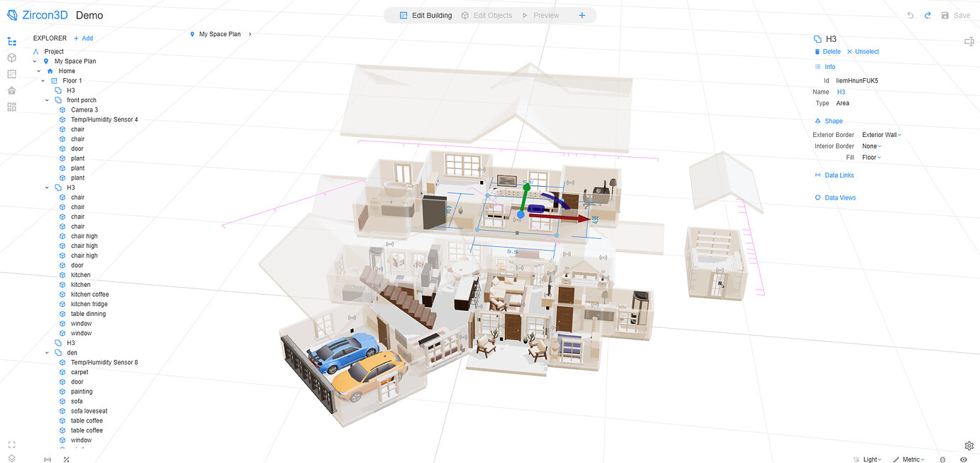Select the Explorer tree icon in left sidebar
The width and height of the screenshot is (980, 463).
11,40
